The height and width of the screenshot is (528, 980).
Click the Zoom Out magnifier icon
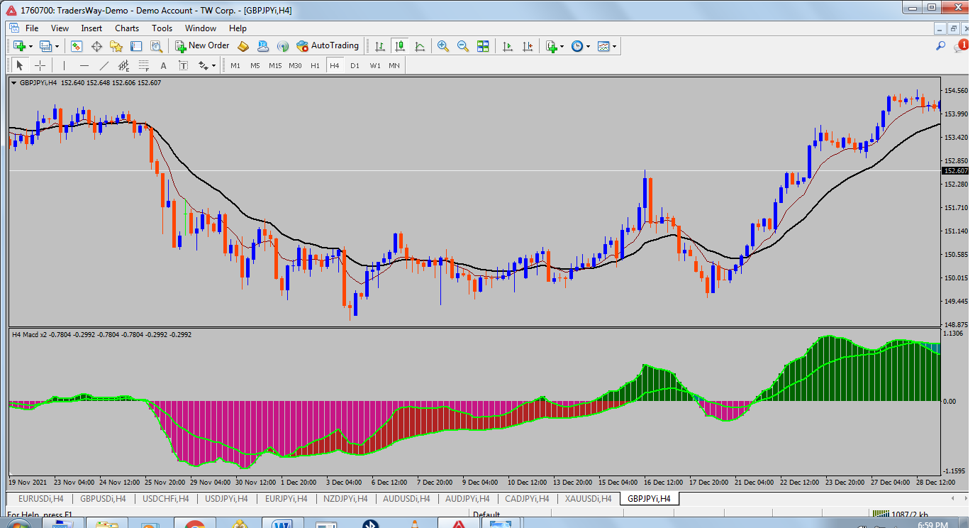click(463, 46)
